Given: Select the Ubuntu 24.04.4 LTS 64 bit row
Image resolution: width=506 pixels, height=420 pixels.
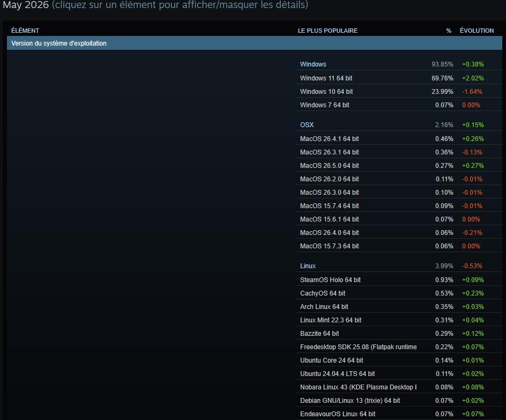Looking at the screenshot, I should [x=399, y=373].
